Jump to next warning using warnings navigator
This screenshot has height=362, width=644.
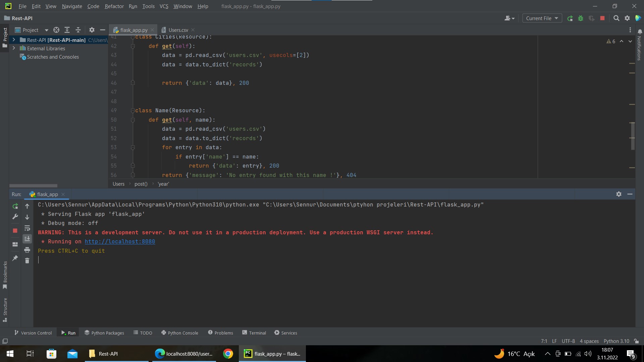631,41
